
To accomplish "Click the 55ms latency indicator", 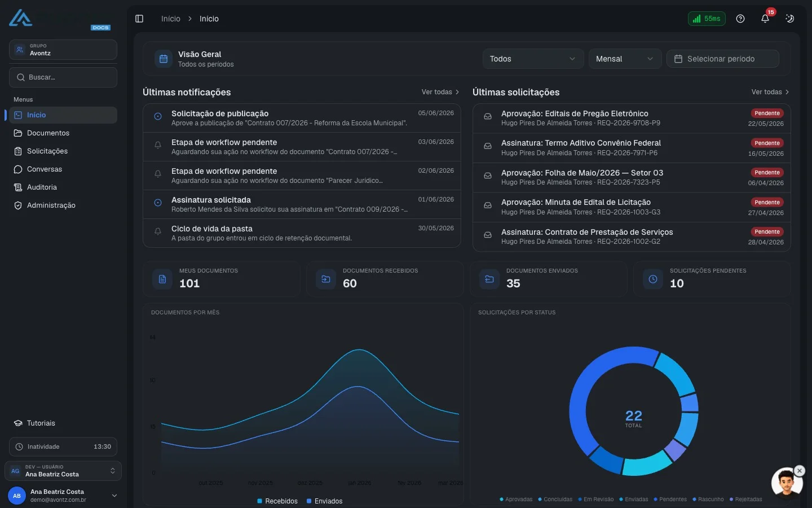I will pyautogui.click(x=707, y=19).
